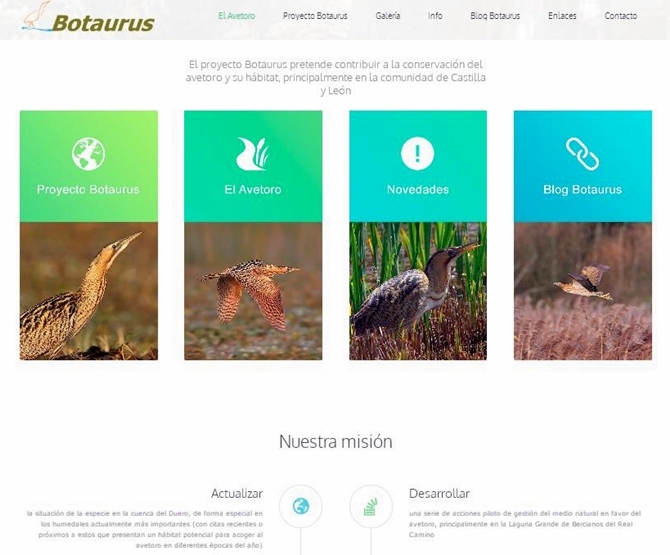Open the bittern in green reeds photo

418,291
